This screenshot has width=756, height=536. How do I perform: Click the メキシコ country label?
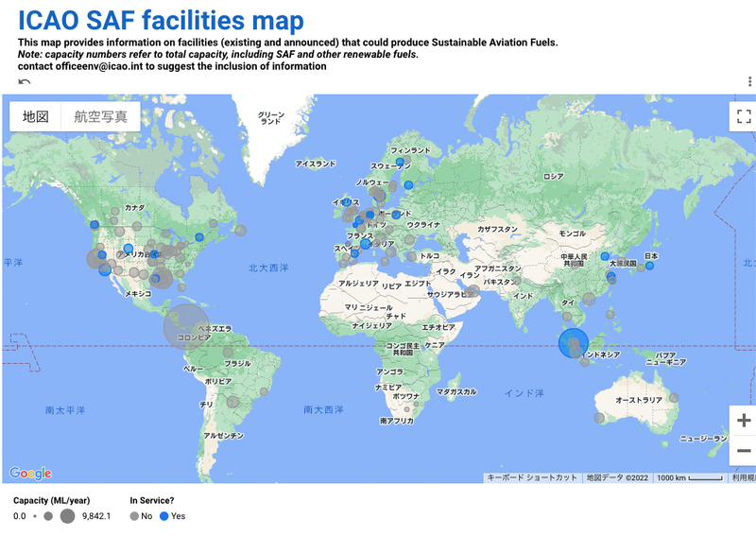click(x=138, y=293)
